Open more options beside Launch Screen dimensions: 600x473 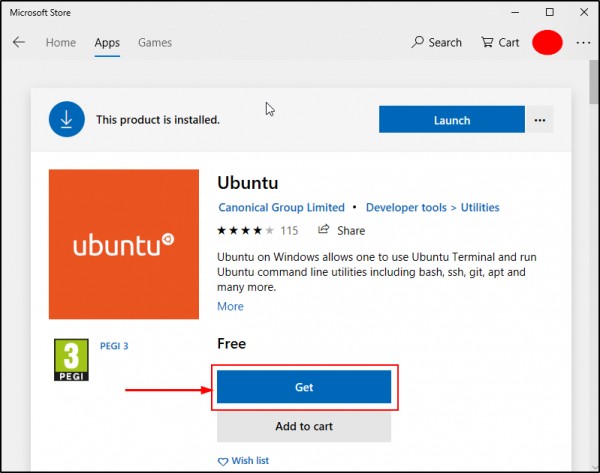539,120
